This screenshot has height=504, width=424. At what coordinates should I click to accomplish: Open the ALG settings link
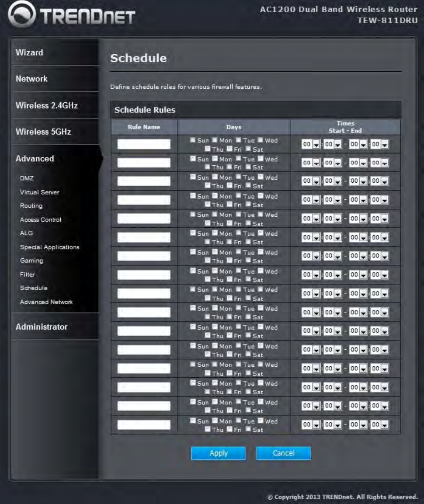point(26,233)
